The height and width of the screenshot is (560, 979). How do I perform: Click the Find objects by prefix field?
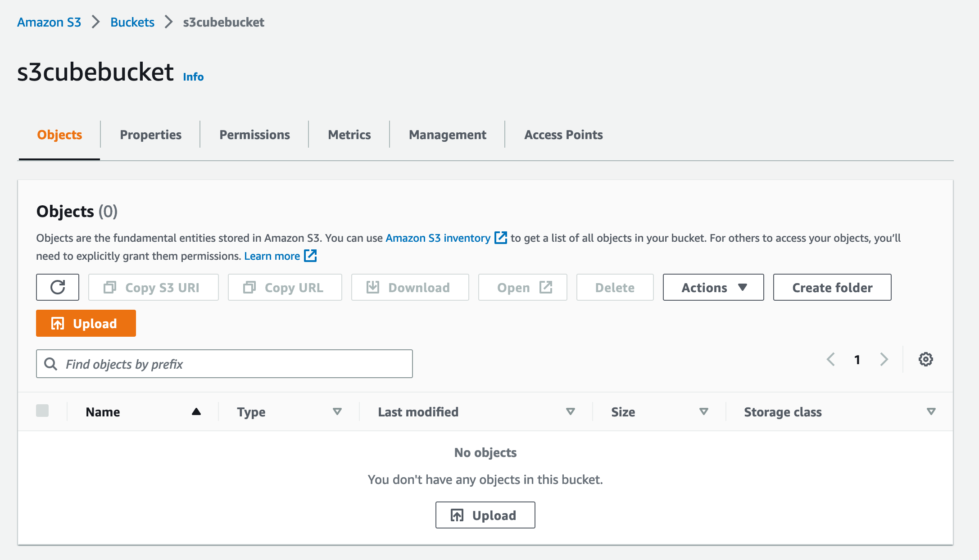point(224,364)
